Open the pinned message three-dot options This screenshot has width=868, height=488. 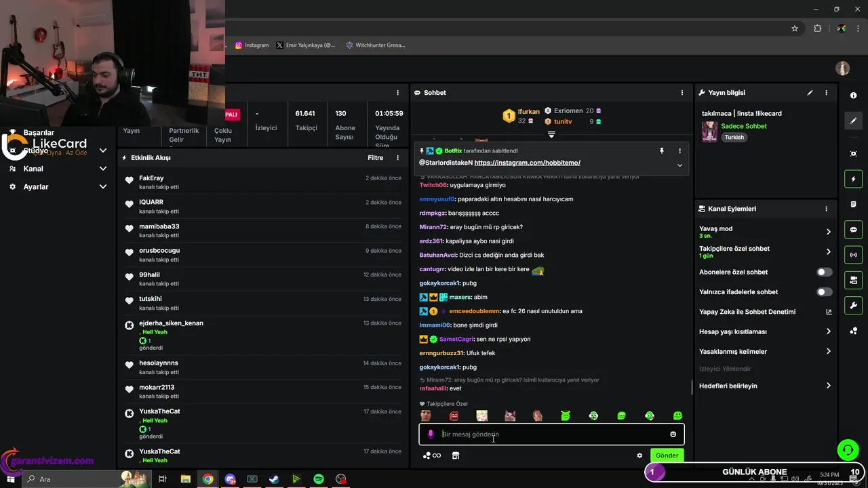[679, 151]
